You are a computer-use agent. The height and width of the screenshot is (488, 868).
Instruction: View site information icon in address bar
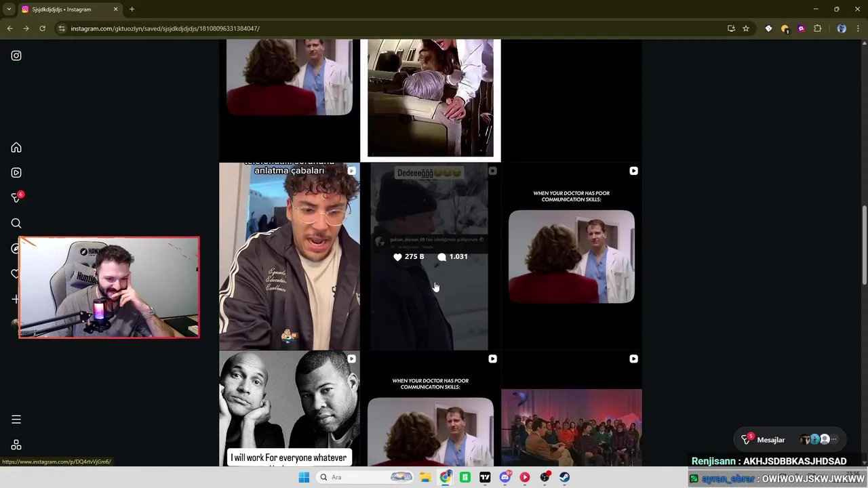click(x=62, y=28)
